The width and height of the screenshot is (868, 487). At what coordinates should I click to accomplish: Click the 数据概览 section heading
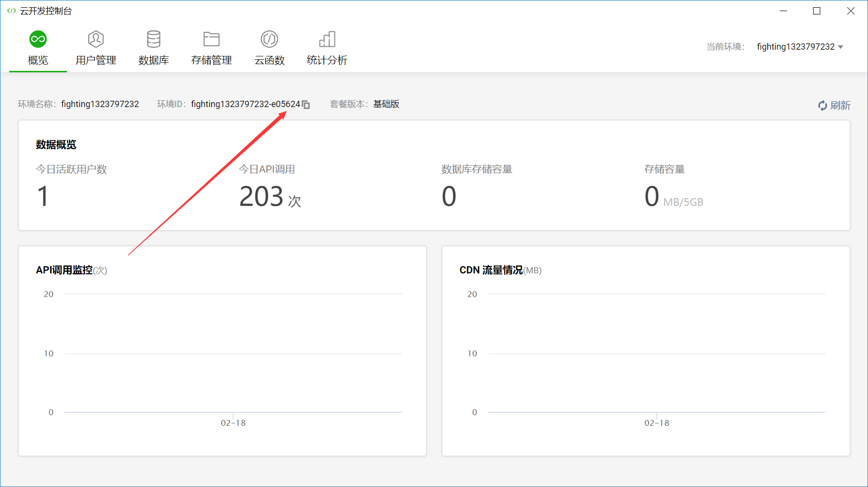[x=56, y=145]
